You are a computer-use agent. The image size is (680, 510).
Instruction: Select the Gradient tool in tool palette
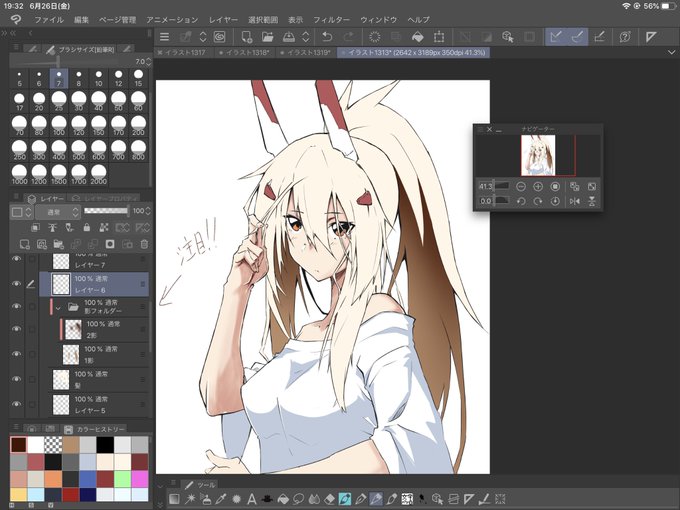174,499
